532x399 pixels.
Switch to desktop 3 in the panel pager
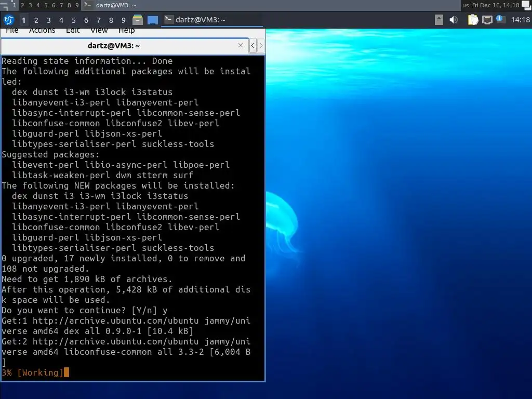click(x=48, y=20)
